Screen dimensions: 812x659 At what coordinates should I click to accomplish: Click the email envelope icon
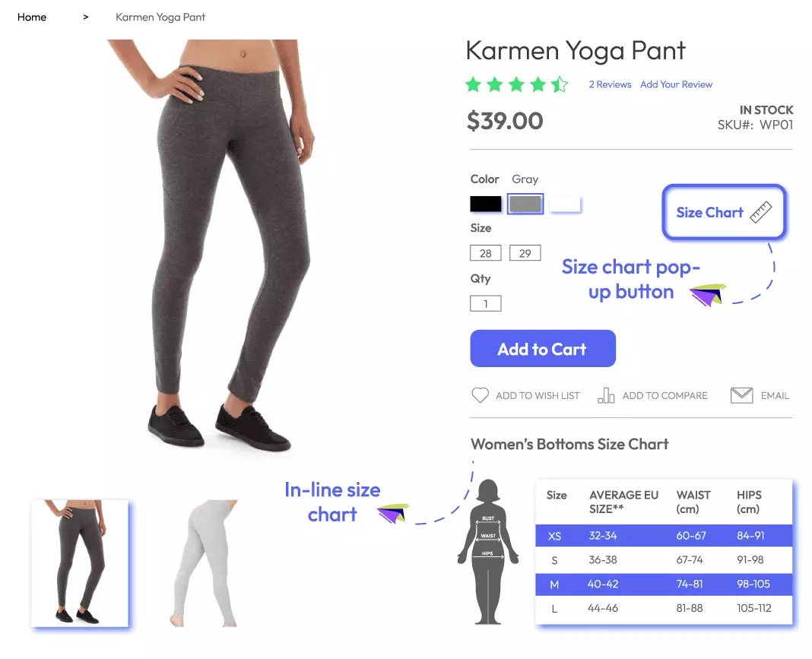pyautogui.click(x=741, y=395)
